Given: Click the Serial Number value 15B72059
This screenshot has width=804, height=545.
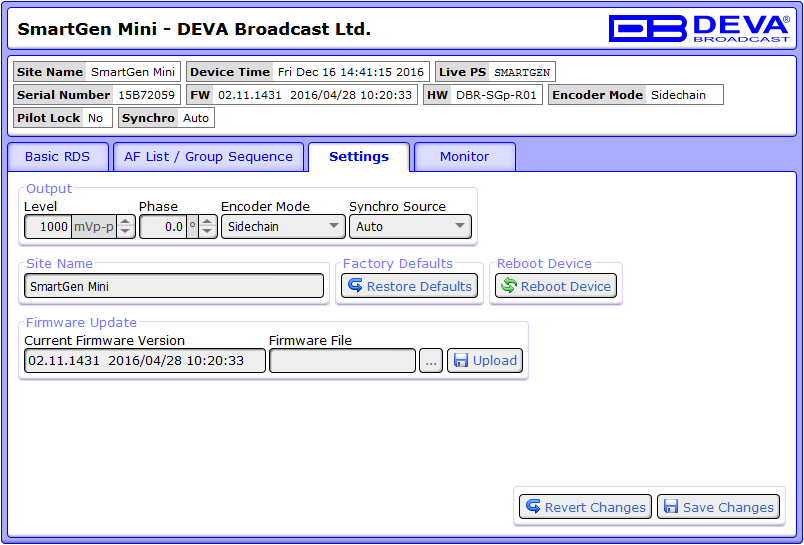Looking at the screenshot, I should [x=147, y=95].
